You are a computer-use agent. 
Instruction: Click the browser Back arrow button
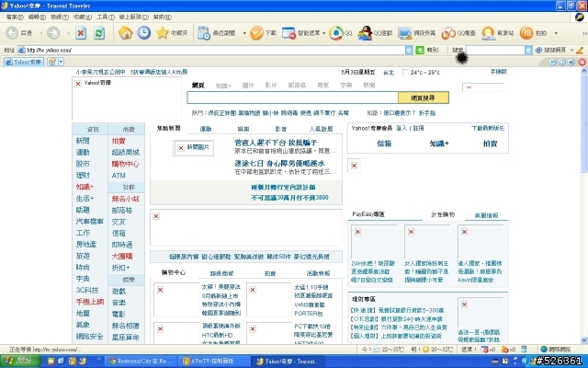coord(12,33)
